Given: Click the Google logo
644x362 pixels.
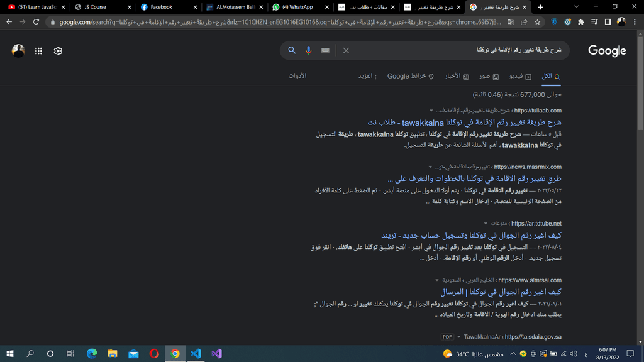Looking at the screenshot, I should [607, 51].
